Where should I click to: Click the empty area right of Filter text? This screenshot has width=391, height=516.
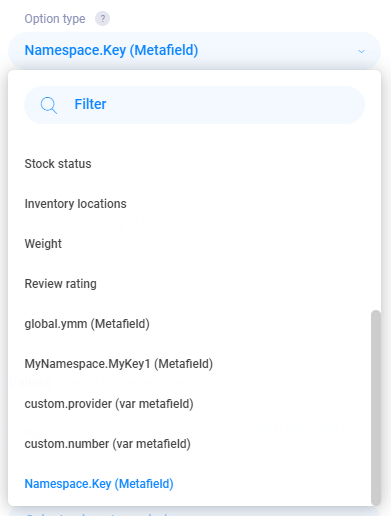click(x=233, y=105)
